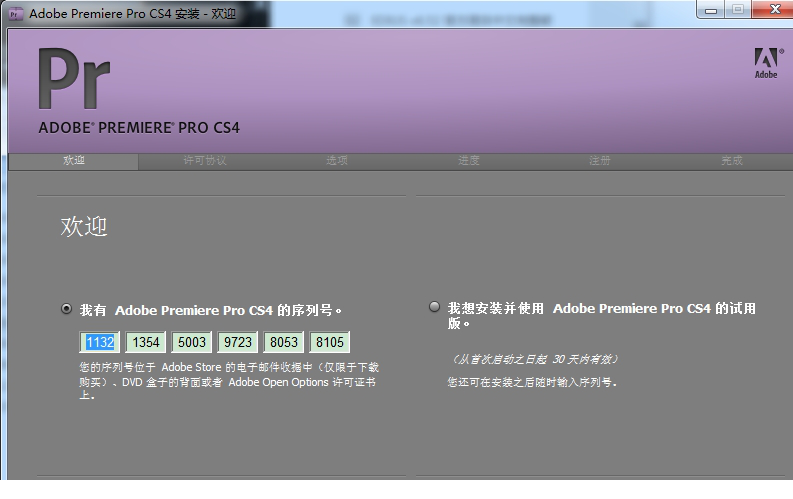The image size is (793, 499).
Task: Minimize the Premiere Pro installer window
Action: [711, 10]
